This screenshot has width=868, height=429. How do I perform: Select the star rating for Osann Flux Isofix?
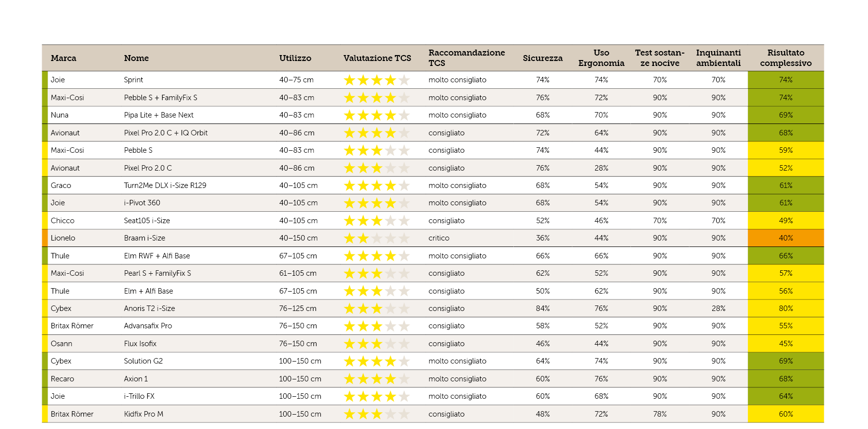377,344
